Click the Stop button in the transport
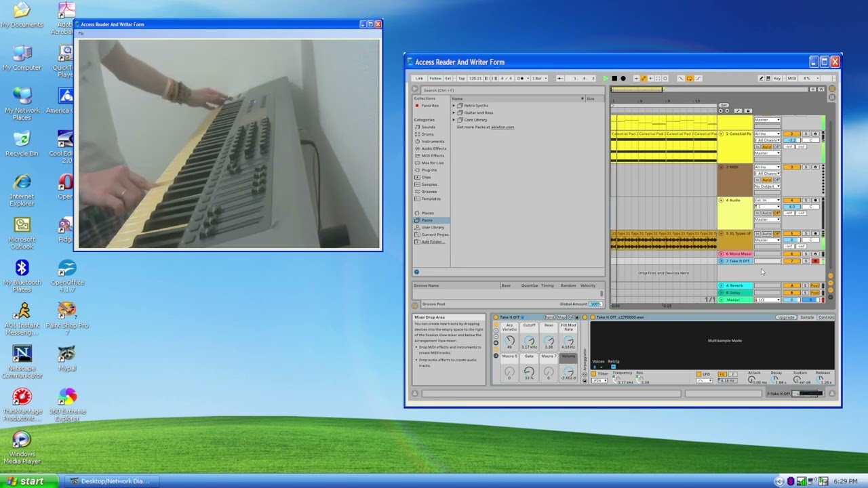Viewport: 868px width, 488px height. click(614, 78)
